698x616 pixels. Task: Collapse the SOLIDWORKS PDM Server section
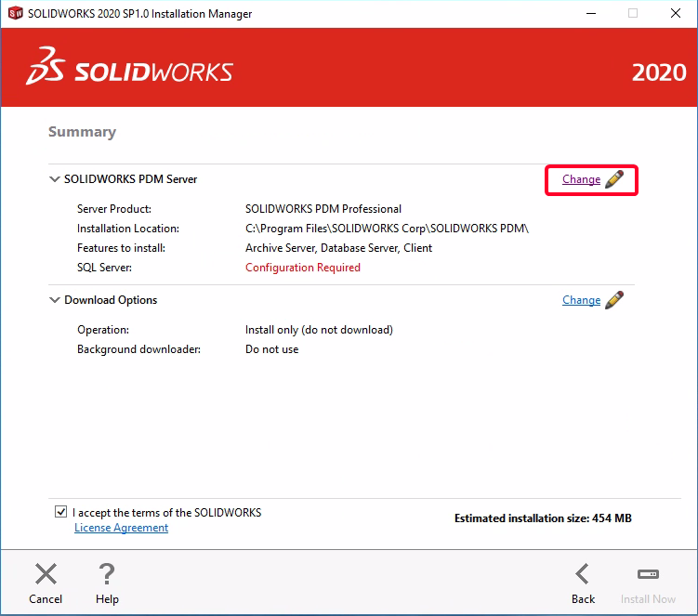[x=54, y=179]
